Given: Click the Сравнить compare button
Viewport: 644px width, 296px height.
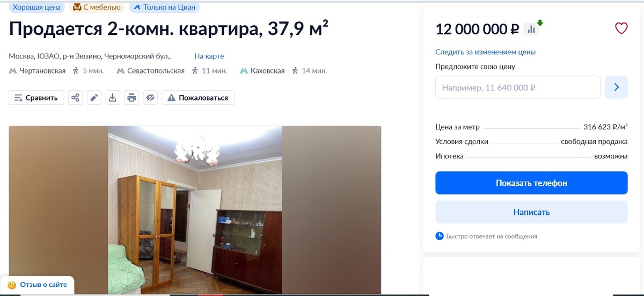Looking at the screenshot, I should click(x=36, y=97).
